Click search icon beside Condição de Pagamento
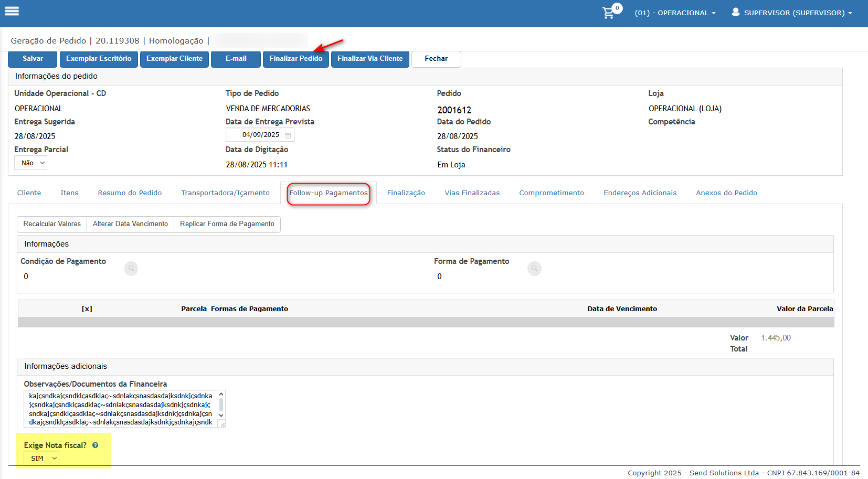868x479 pixels. (131, 269)
